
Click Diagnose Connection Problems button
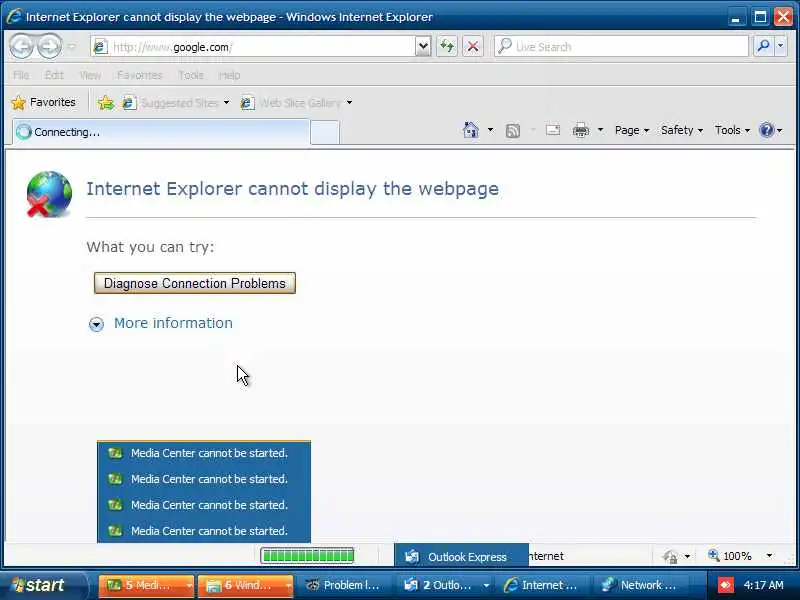click(x=195, y=283)
